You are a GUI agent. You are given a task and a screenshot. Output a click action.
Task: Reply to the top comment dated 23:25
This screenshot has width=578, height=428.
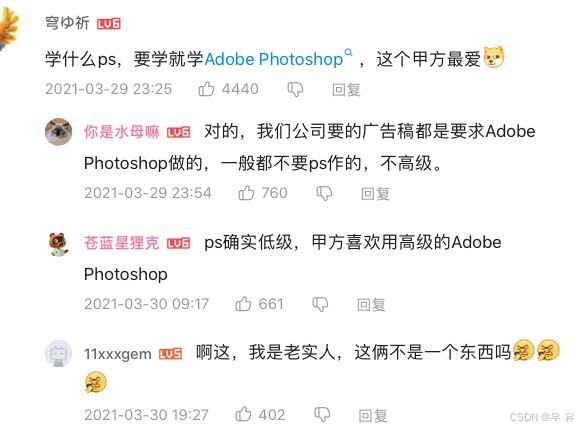346,89
